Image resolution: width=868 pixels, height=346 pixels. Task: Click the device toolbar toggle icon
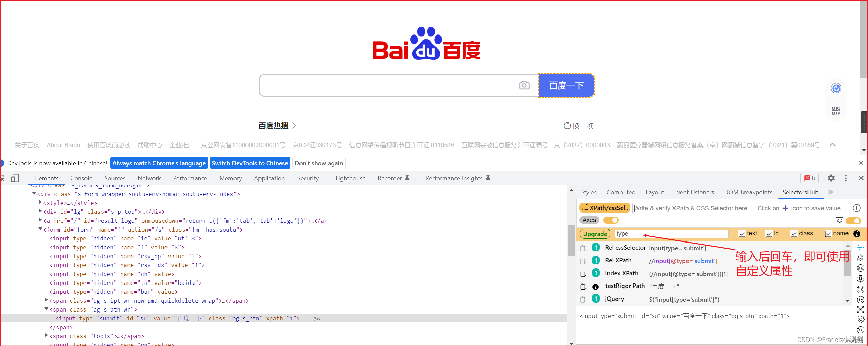(x=15, y=178)
